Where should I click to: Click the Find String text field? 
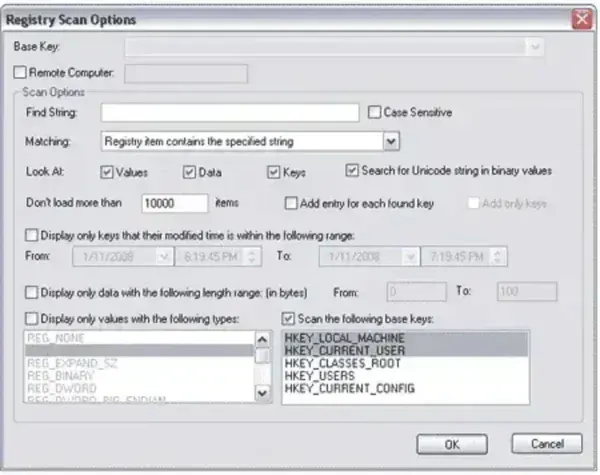(x=230, y=113)
